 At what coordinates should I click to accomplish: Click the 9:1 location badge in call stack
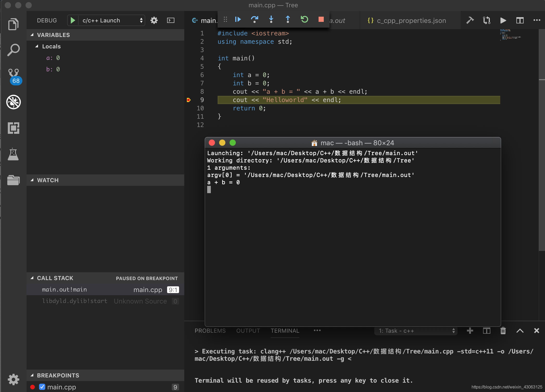tap(173, 290)
